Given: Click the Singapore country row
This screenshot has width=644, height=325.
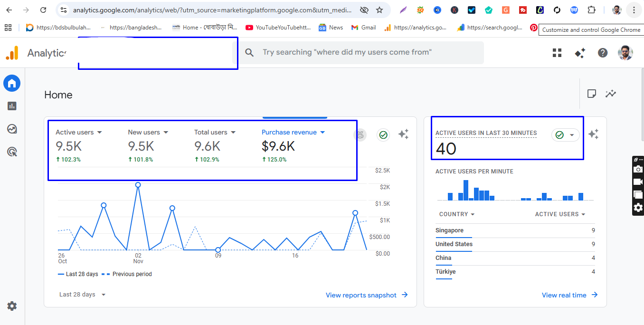Looking at the screenshot, I should pyautogui.click(x=515, y=230).
